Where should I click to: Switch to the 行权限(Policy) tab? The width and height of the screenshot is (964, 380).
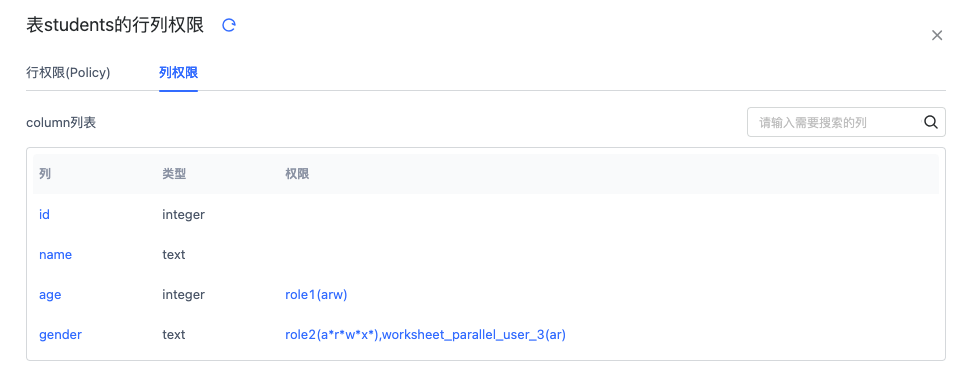coord(68,73)
